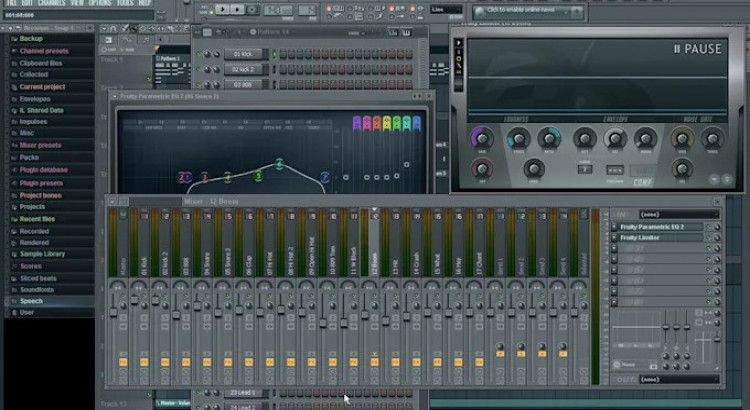Expand the Plugin database folder
The height and width of the screenshot is (410, 750).
point(43,170)
